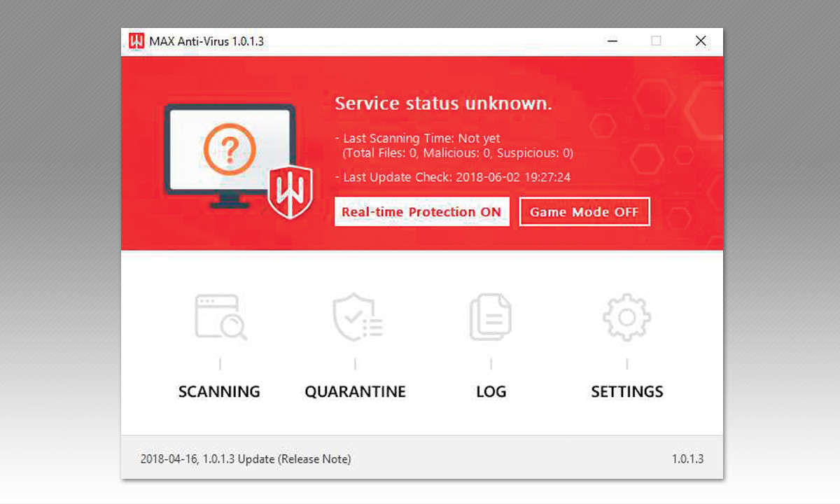Click the "Last Scanning Time: Not yet" line

tap(418, 139)
